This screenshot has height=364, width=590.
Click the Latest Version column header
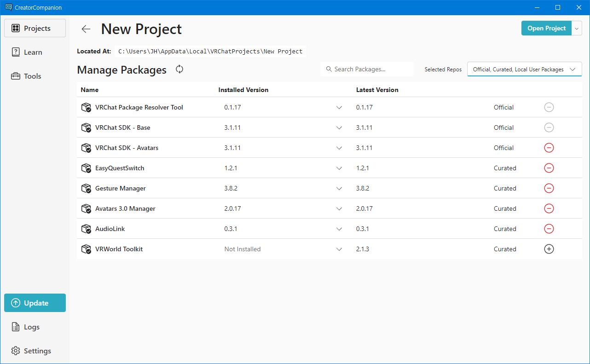coord(377,90)
